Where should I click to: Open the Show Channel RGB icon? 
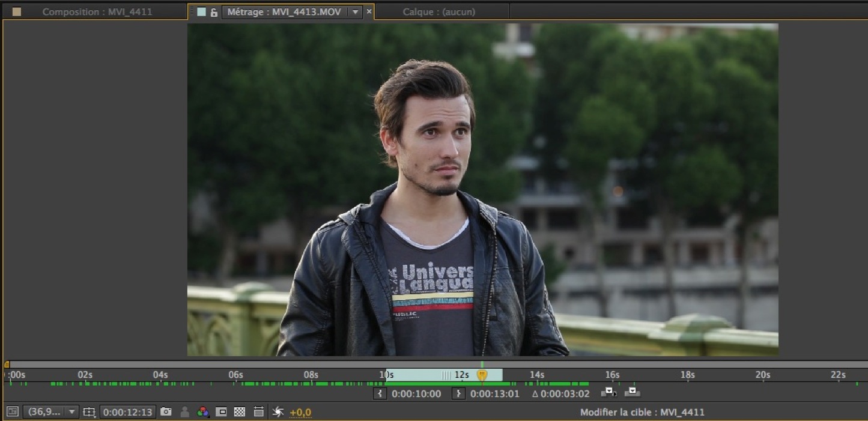click(x=203, y=412)
